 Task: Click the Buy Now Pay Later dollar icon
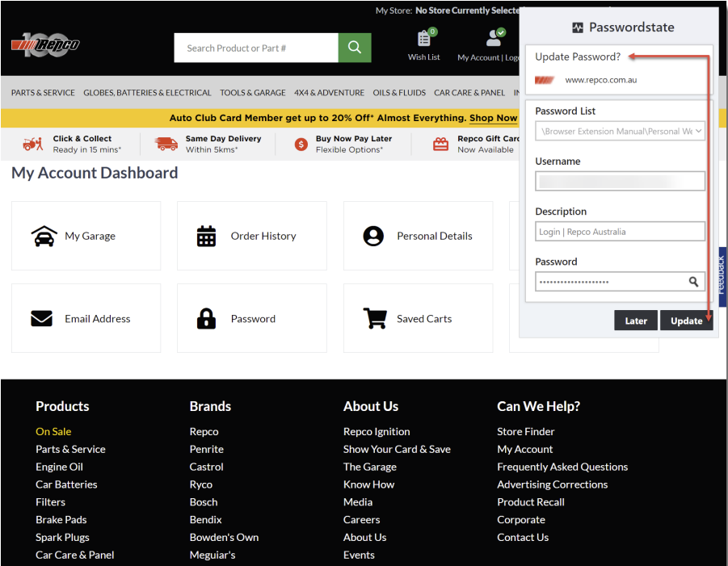[301, 145]
